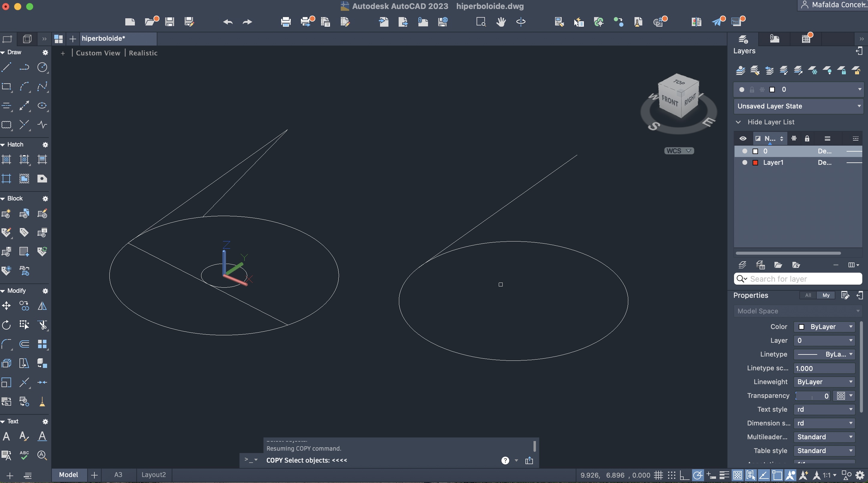Open the Lineweight ByLayer dropdown
The image size is (868, 483).
pyautogui.click(x=824, y=382)
